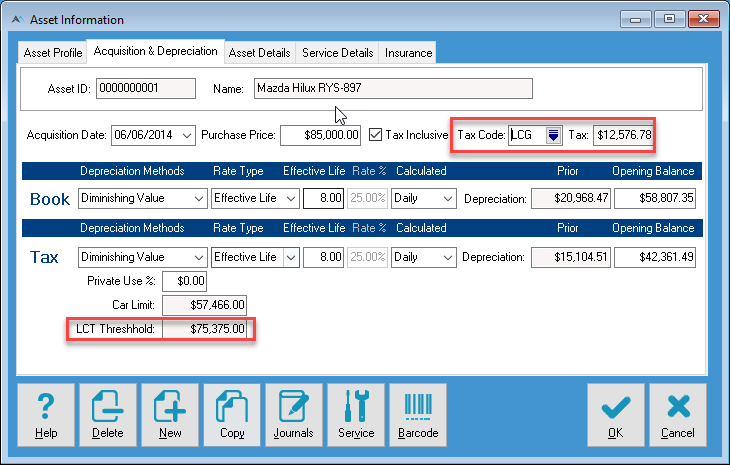Open the Acquisition Date dropdown
Image resolution: width=730 pixels, height=465 pixels.
pos(186,134)
